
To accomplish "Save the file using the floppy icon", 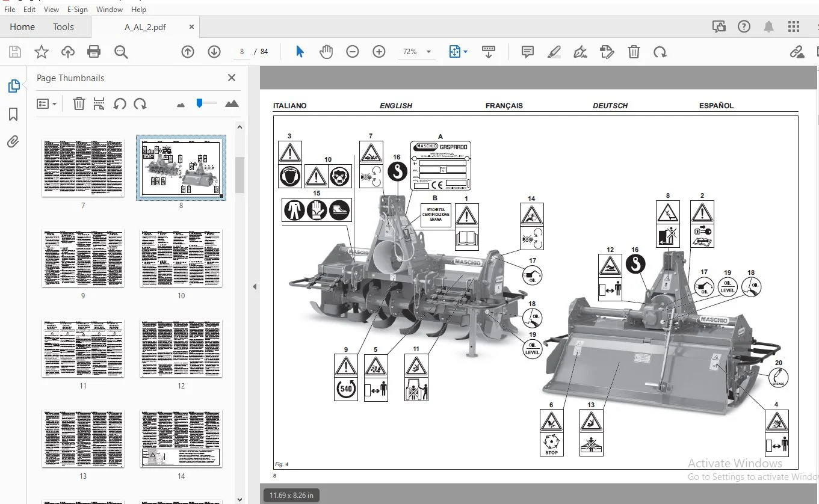I will coord(14,52).
